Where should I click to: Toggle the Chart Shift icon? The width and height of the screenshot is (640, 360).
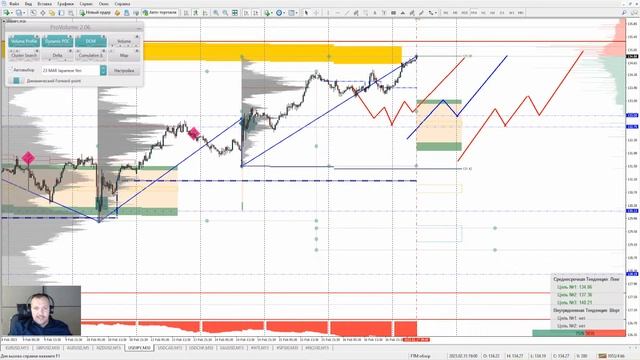[256, 13]
